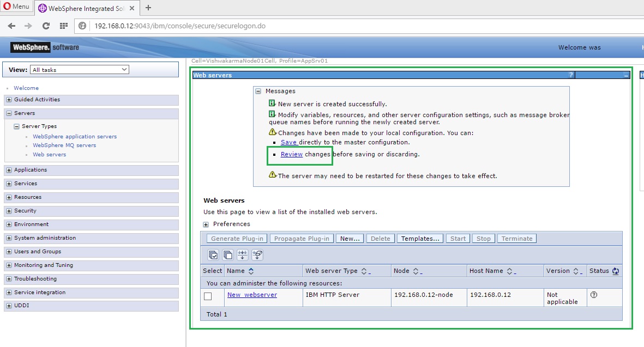Open help via the Web servers panel question mark
The height and width of the screenshot is (347, 644).
[x=570, y=75]
